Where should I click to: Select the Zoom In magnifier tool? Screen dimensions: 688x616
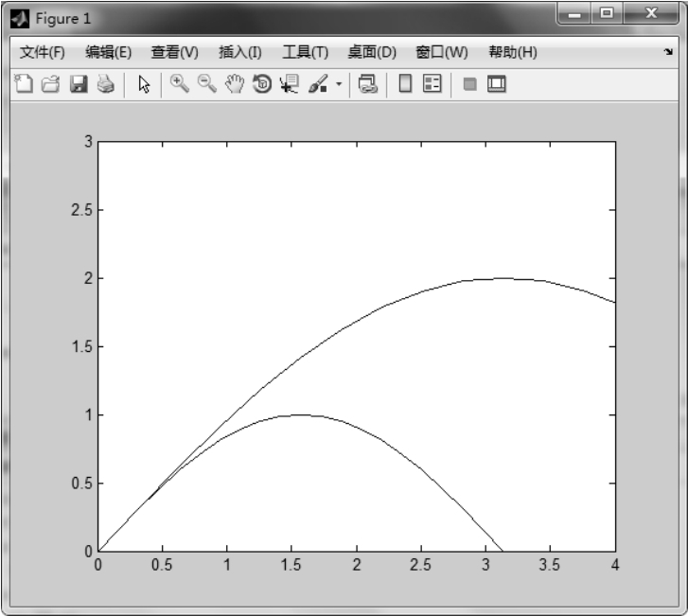pyautogui.click(x=179, y=84)
